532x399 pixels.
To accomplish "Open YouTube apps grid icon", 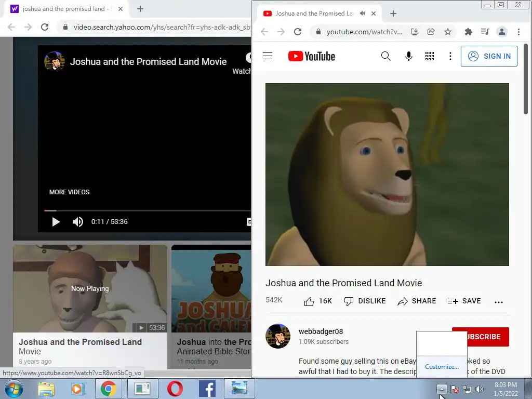I will tap(430, 56).
